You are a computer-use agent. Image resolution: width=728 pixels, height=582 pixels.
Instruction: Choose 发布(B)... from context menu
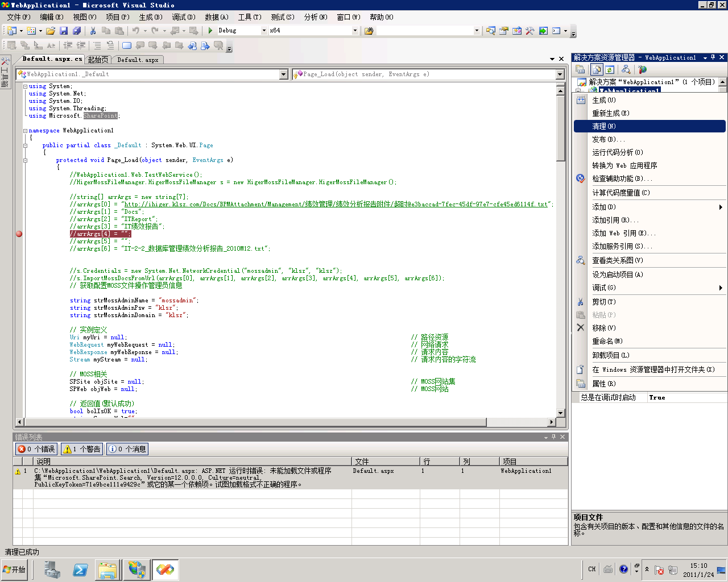click(650, 139)
